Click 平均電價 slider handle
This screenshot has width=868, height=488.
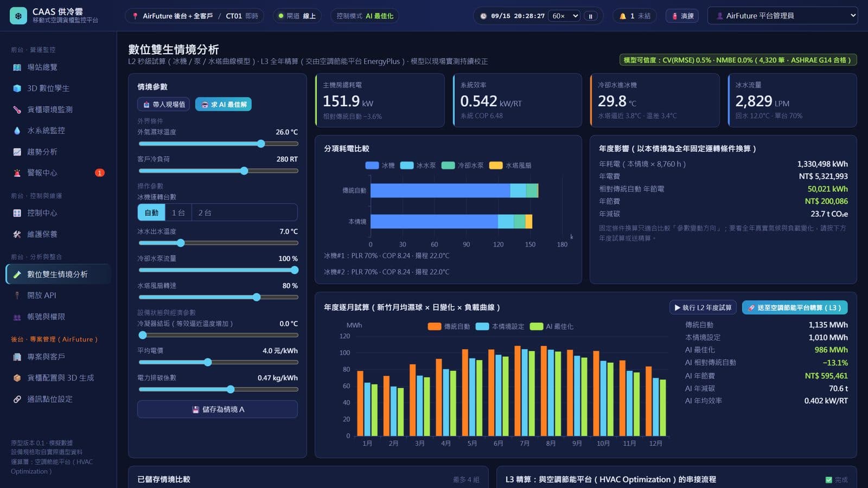[208, 362]
